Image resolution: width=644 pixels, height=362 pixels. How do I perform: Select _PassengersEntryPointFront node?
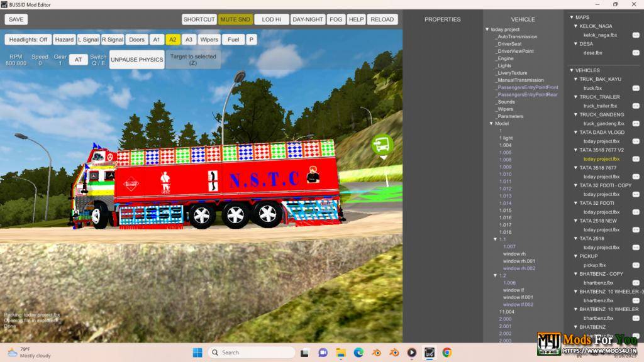(x=527, y=87)
